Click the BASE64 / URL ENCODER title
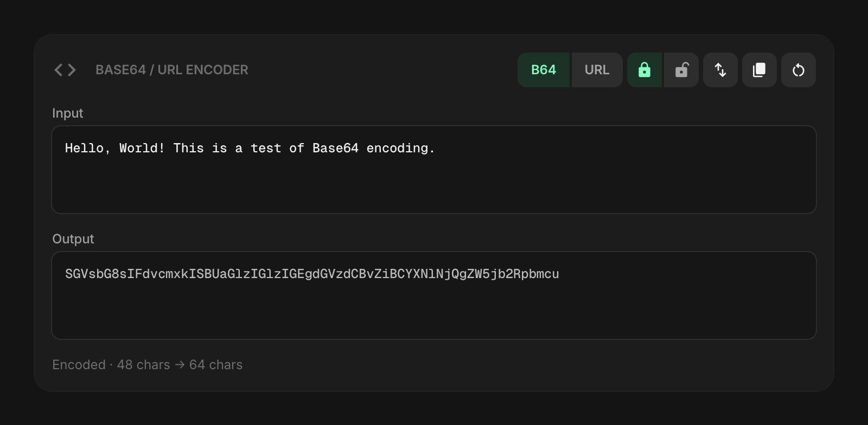The height and width of the screenshot is (425, 868). click(x=172, y=69)
